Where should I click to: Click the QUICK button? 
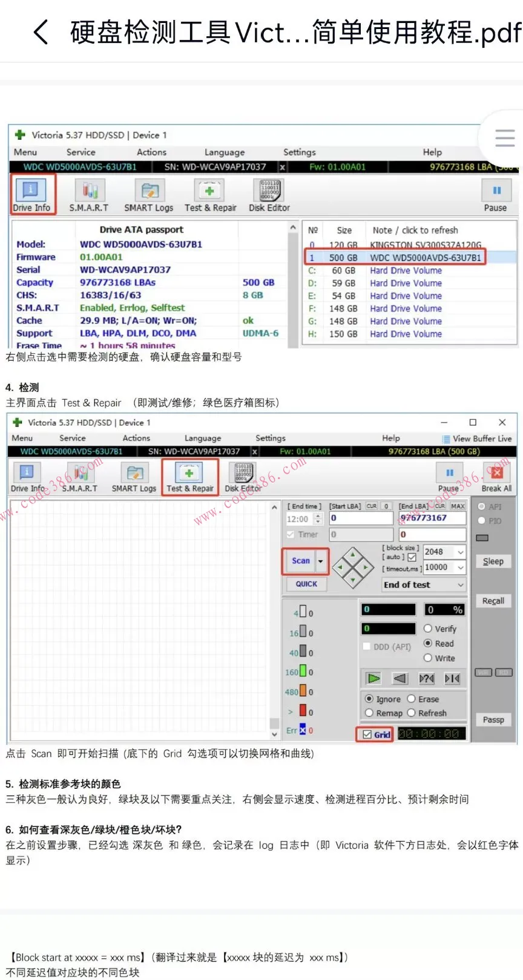pyautogui.click(x=306, y=584)
